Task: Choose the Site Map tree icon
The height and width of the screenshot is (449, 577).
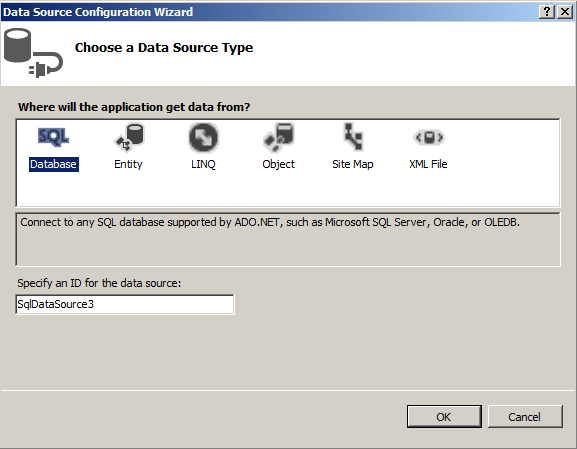Action: click(x=353, y=137)
